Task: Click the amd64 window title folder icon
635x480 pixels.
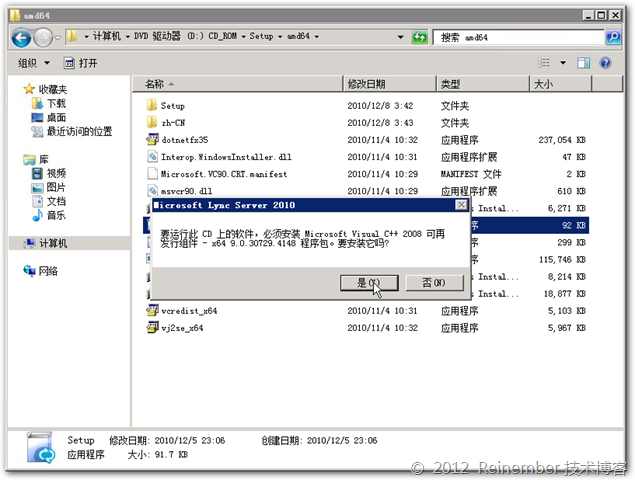Action: tap(15, 15)
